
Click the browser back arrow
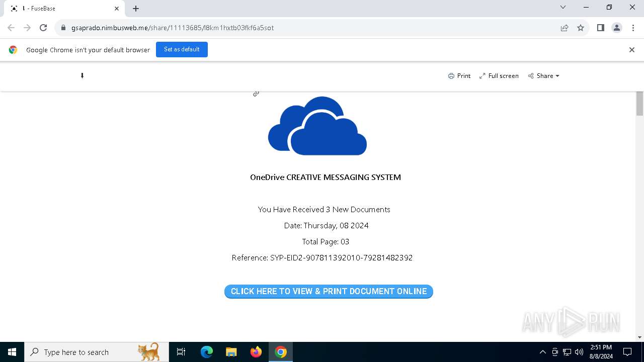pyautogui.click(x=11, y=28)
